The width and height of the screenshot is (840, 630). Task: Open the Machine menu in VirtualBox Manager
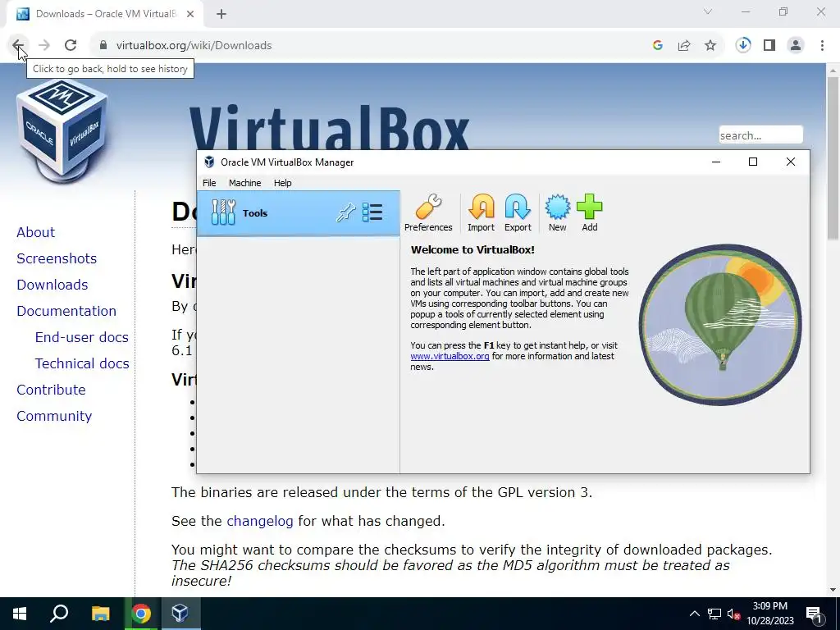tap(244, 183)
